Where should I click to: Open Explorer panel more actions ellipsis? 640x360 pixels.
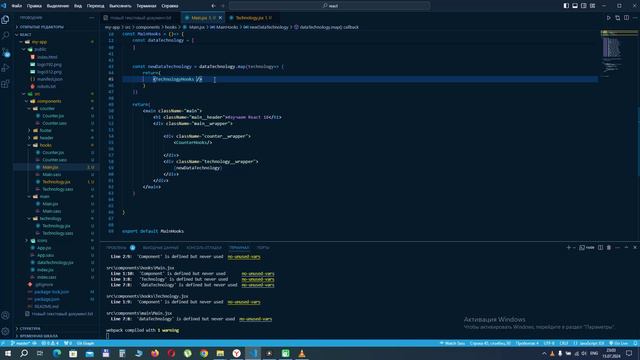91,18
